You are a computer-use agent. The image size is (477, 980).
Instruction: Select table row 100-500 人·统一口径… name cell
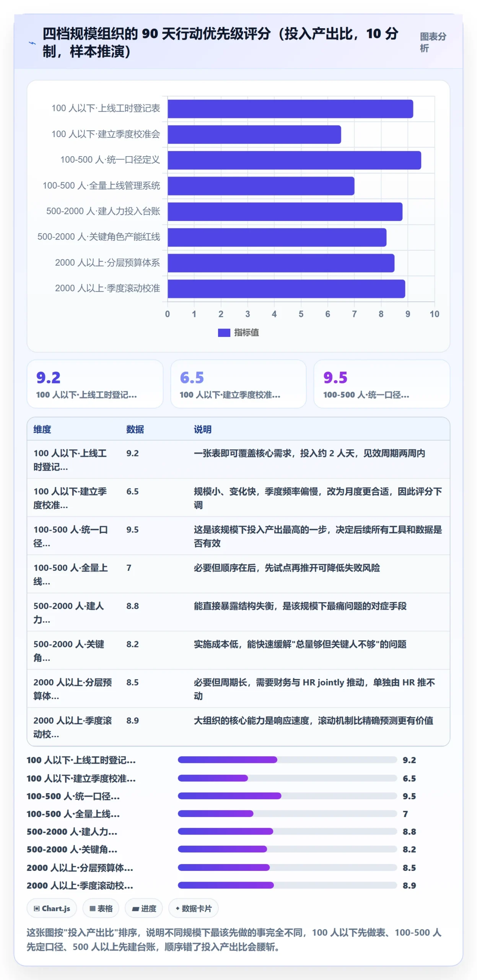click(73, 536)
